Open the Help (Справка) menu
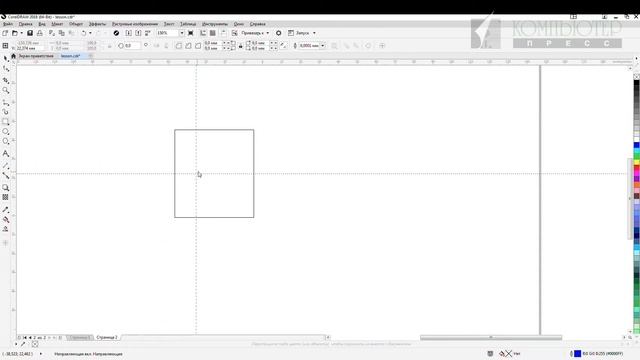This screenshot has width=640, height=360. [258, 24]
